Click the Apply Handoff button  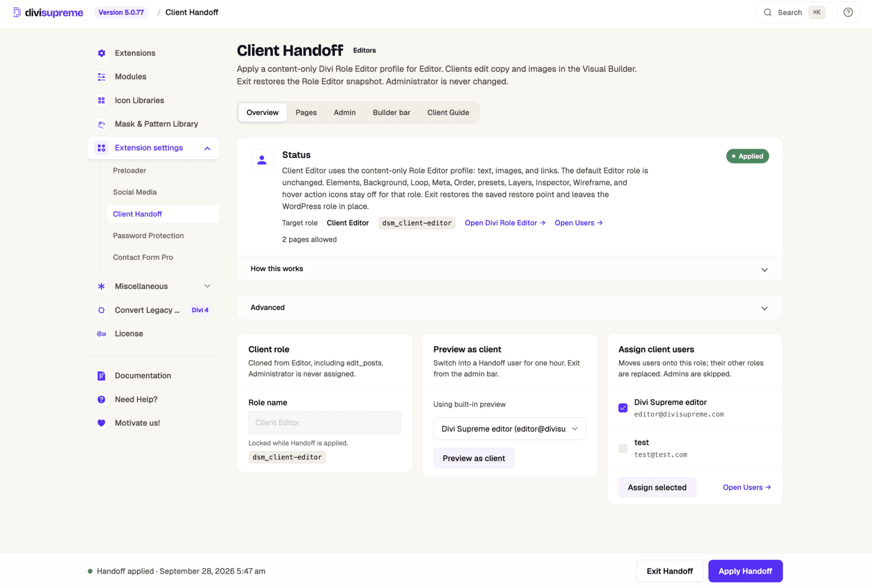pos(746,571)
